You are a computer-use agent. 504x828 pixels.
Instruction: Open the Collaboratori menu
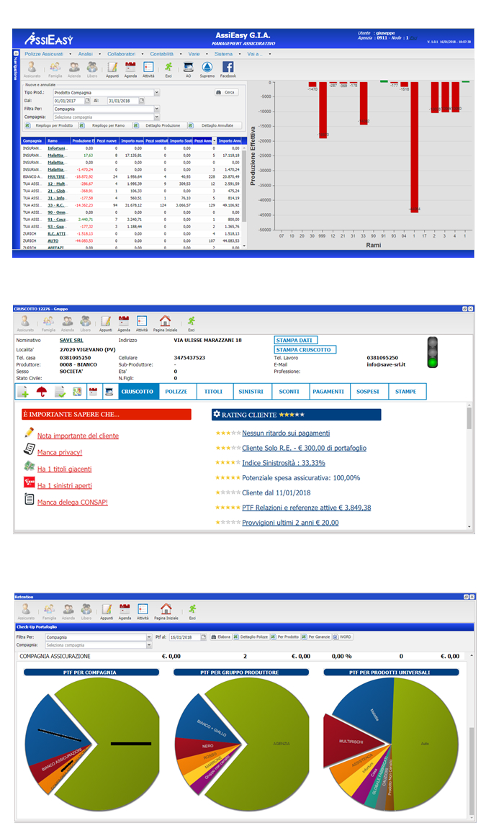121,54
